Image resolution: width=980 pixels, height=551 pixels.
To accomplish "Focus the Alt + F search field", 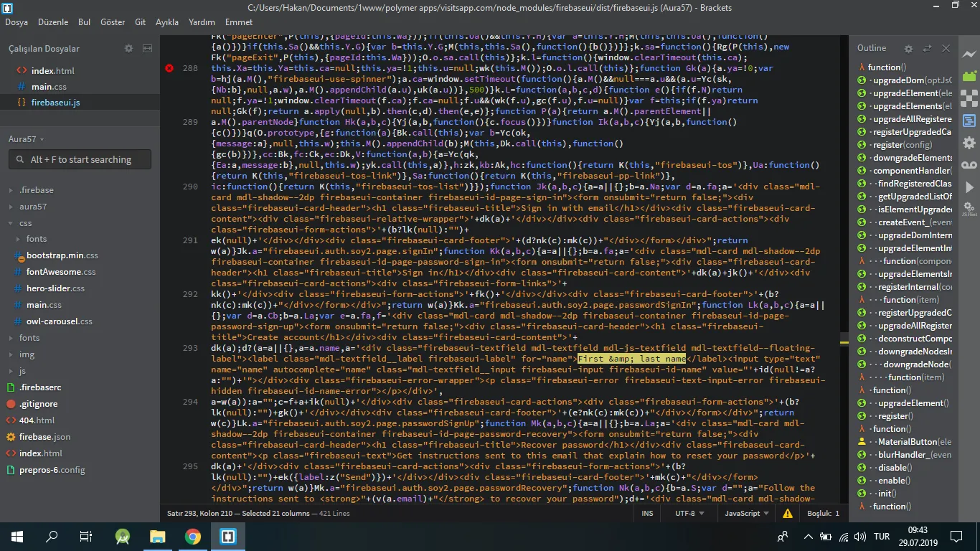I will click(80, 159).
